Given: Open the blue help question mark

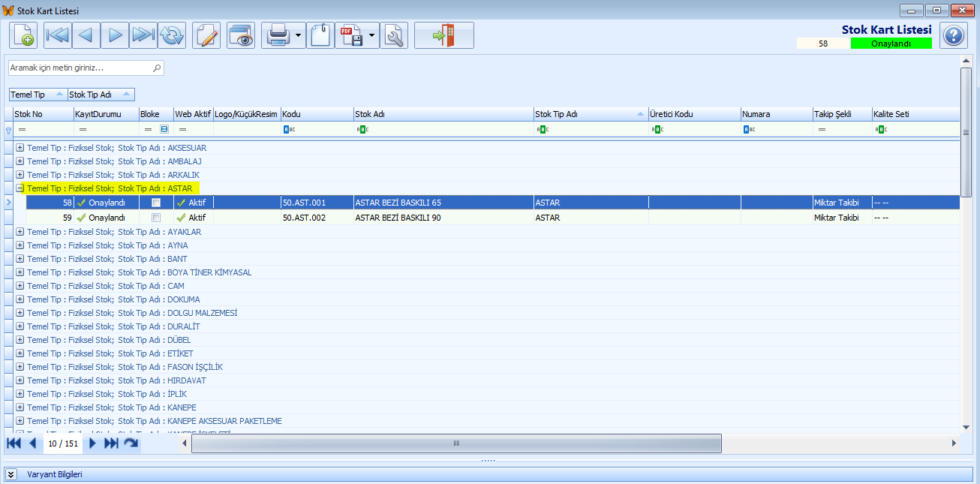Looking at the screenshot, I should click(954, 35).
